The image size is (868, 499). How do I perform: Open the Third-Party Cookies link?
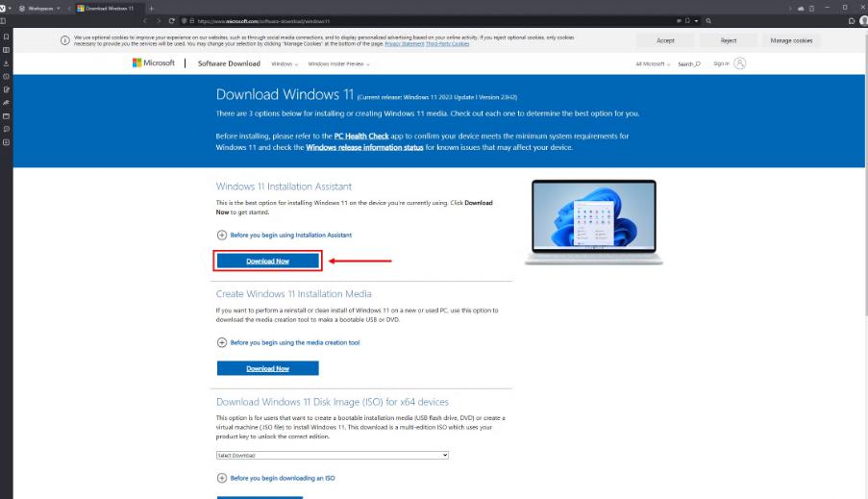coord(447,44)
